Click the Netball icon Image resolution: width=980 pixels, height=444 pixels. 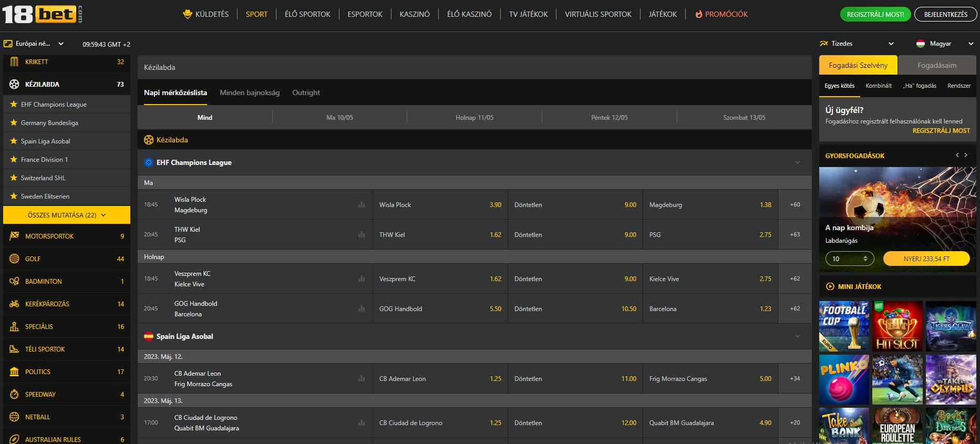pos(14,417)
